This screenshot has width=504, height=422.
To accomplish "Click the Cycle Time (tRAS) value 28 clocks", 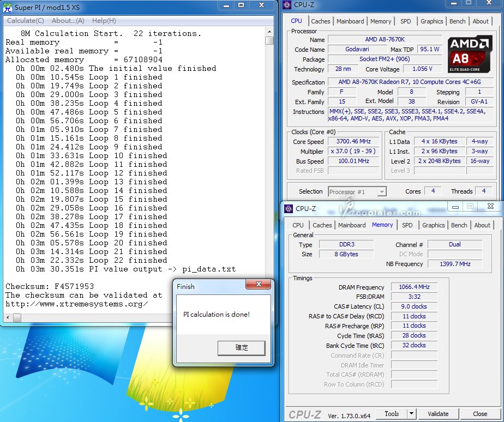I will (x=414, y=335).
